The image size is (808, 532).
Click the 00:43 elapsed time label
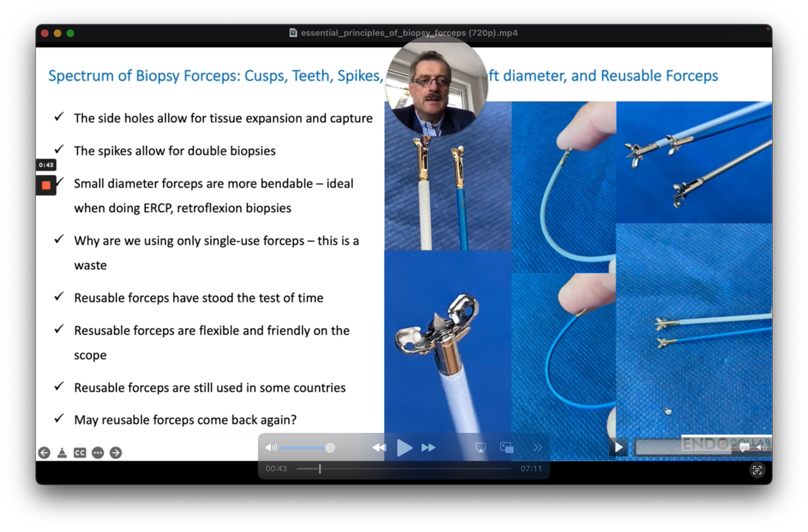tap(276, 469)
